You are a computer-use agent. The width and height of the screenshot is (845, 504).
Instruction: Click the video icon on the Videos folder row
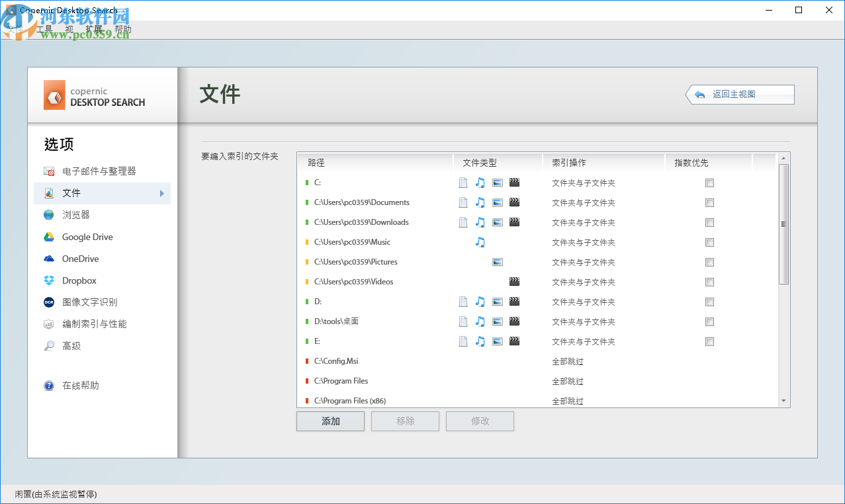(x=514, y=281)
